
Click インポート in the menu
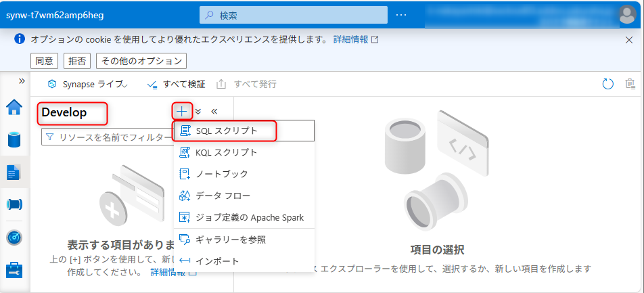point(217,261)
